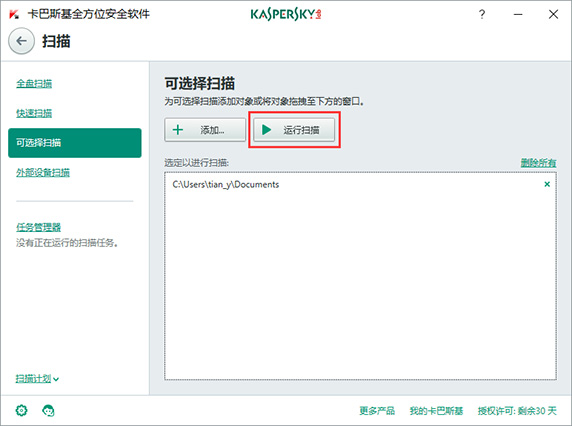Click the question mark help icon
Image resolution: width=572 pixels, height=426 pixels.
coord(482,14)
